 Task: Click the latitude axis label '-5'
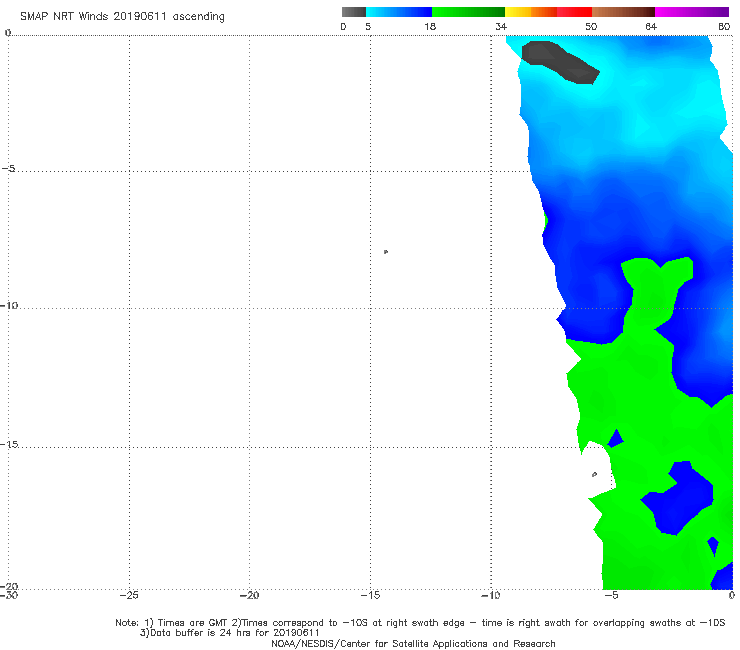[x=9, y=169]
